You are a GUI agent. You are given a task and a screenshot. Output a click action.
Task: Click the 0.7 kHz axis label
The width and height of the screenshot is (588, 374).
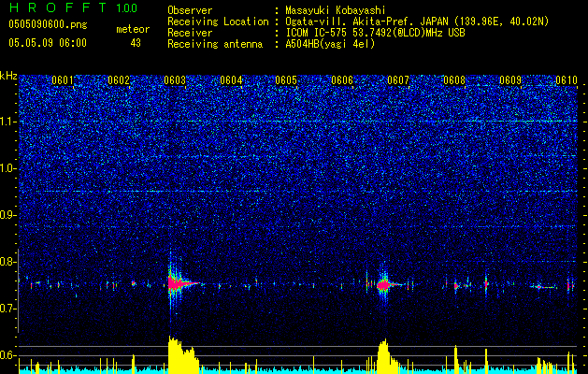(8, 309)
